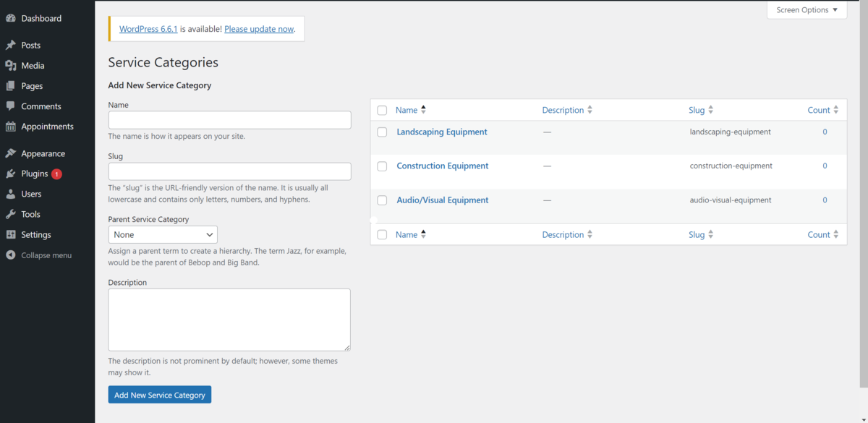Open the Construction Equipment category link

(443, 166)
